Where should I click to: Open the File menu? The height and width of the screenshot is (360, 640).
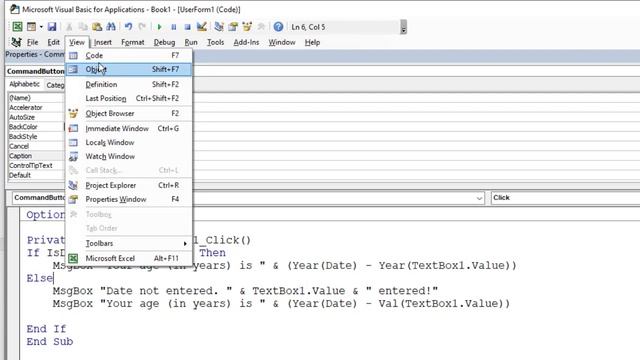point(32,42)
